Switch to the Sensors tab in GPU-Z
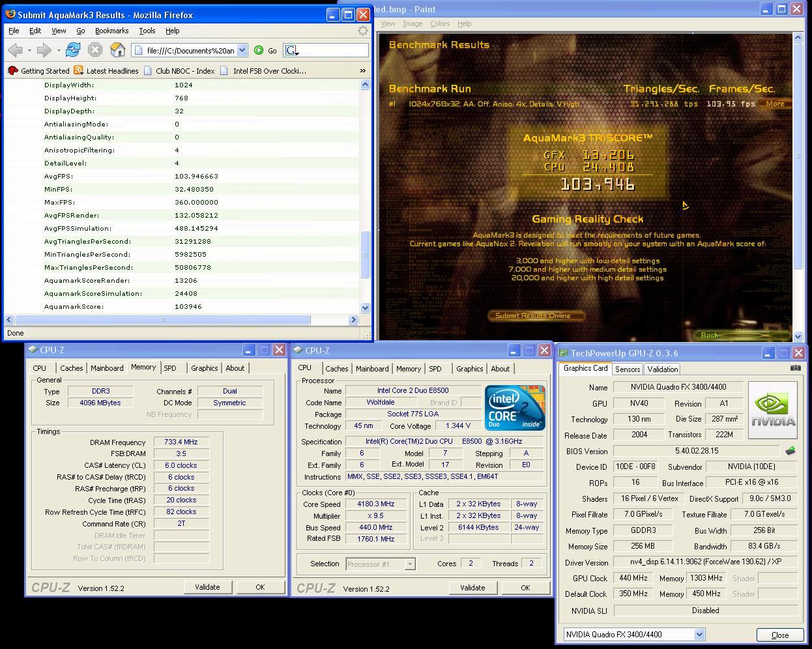812x649 pixels. (x=628, y=369)
